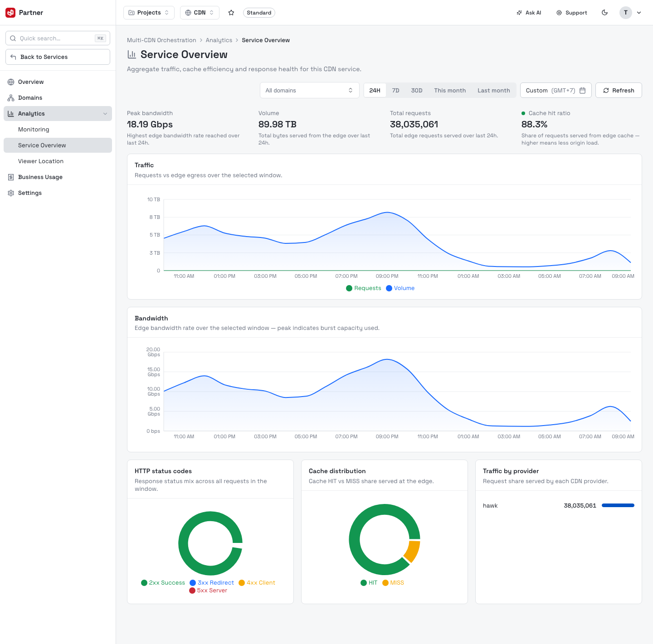Click the refresh arrows icon

[x=606, y=91]
